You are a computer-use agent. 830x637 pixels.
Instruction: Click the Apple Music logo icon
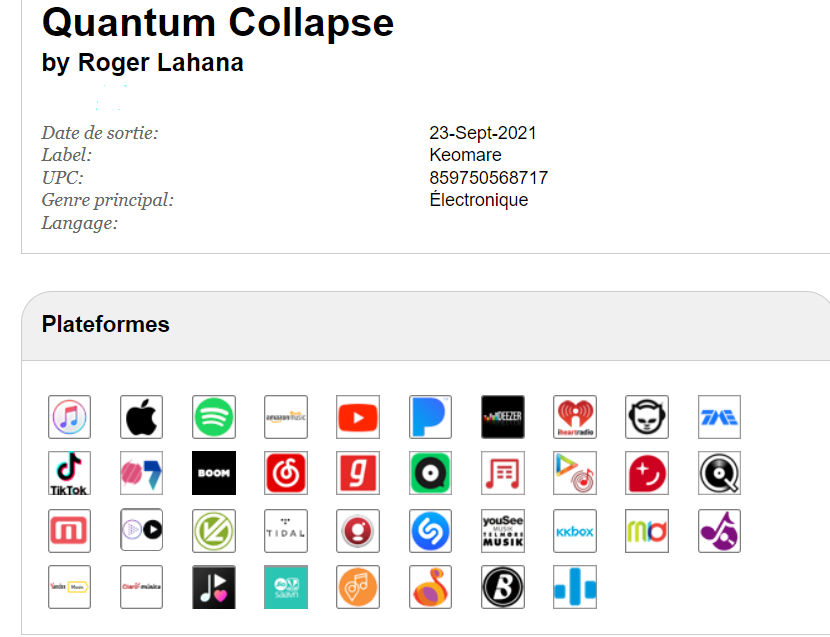(141, 417)
